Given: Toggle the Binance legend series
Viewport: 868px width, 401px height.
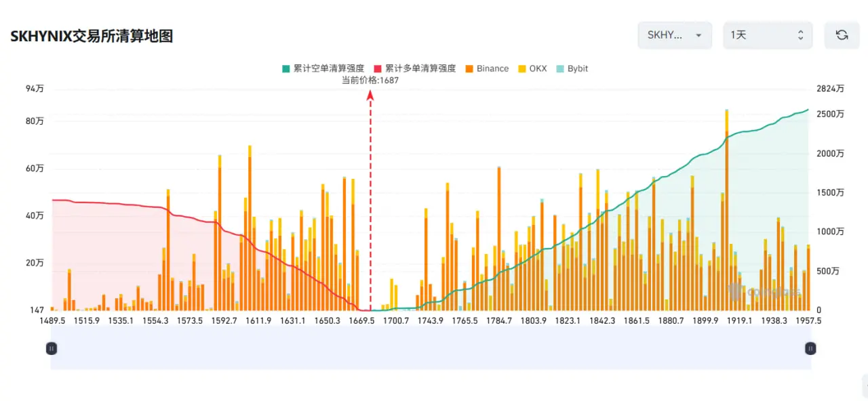Looking at the screenshot, I should pyautogui.click(x=486, y=68).
